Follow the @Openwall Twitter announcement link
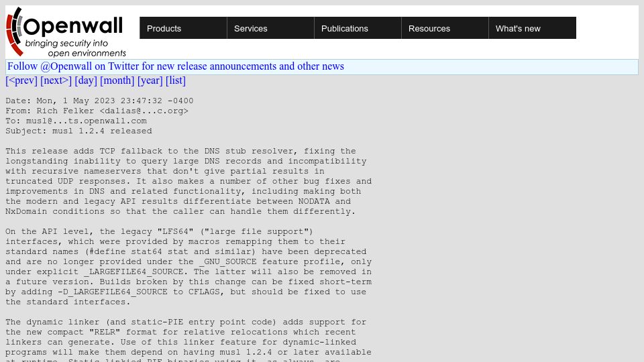The width and height of the screenshot is (644, 362). pos(176,66)
